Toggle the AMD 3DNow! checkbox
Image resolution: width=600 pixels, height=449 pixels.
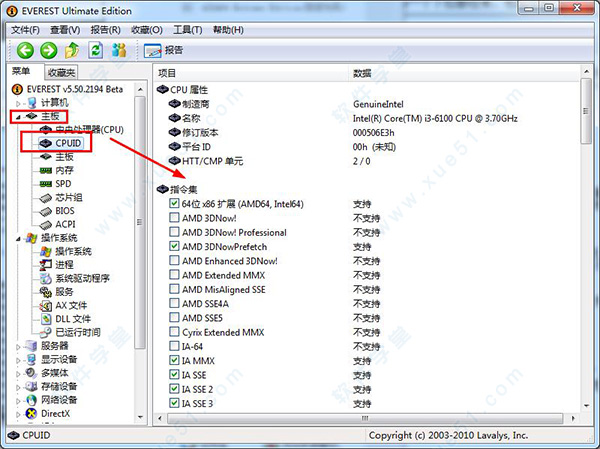coord(174,218)
